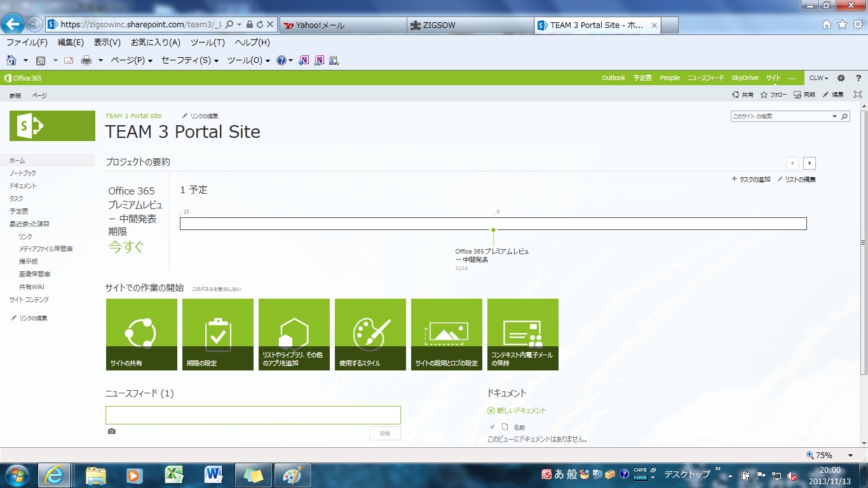Image resolution: width=868 pixels, height=488 pixels.
Task: Open the 表示(V) menu
Action: tap(107, 43)
